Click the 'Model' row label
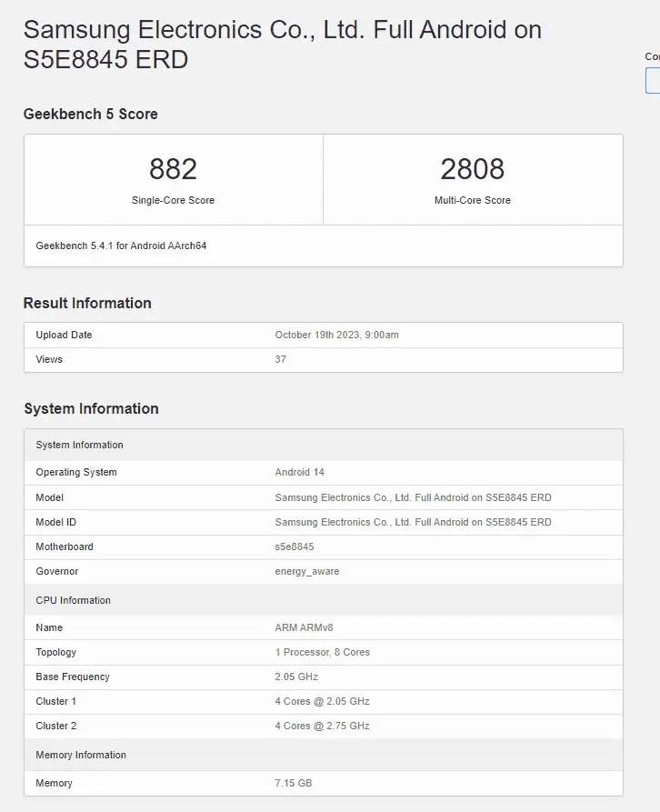 [x=50, y=497]
